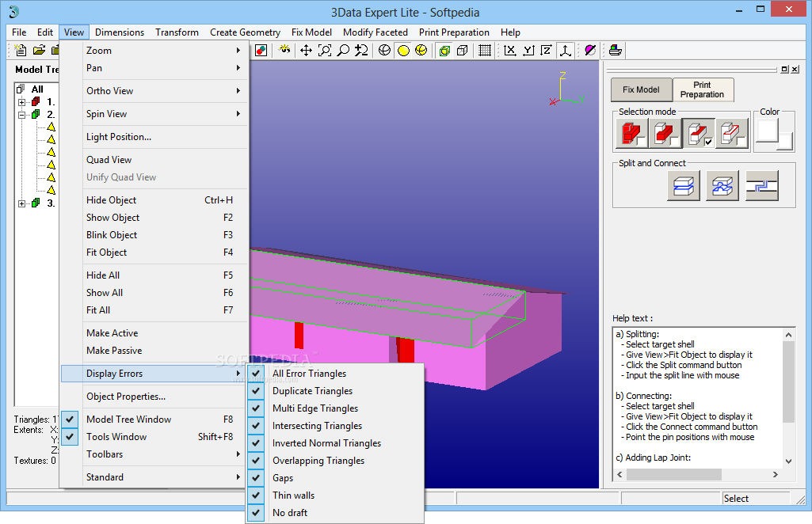The image size is (812, 524).
Task: Switch to shaded-with-edges sphere mode
Action: (x=421, y=50)
